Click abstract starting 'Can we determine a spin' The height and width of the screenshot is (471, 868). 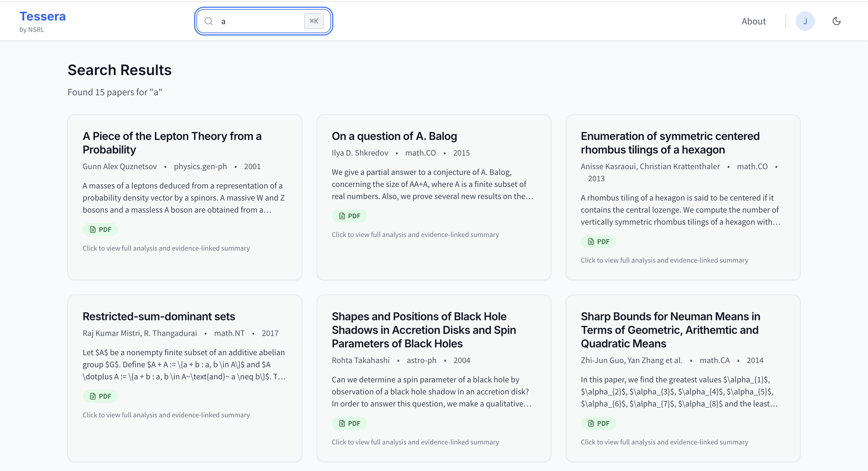(x=432, y=392)
